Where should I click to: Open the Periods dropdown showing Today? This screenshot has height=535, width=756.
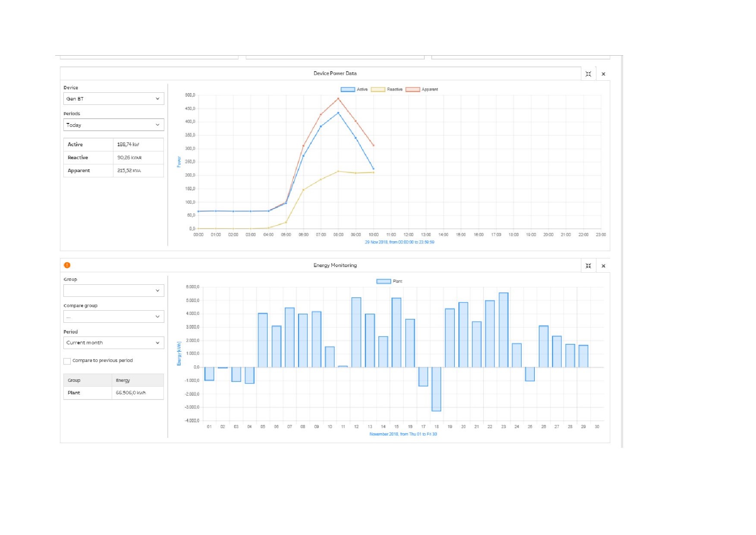coord(114,125)
